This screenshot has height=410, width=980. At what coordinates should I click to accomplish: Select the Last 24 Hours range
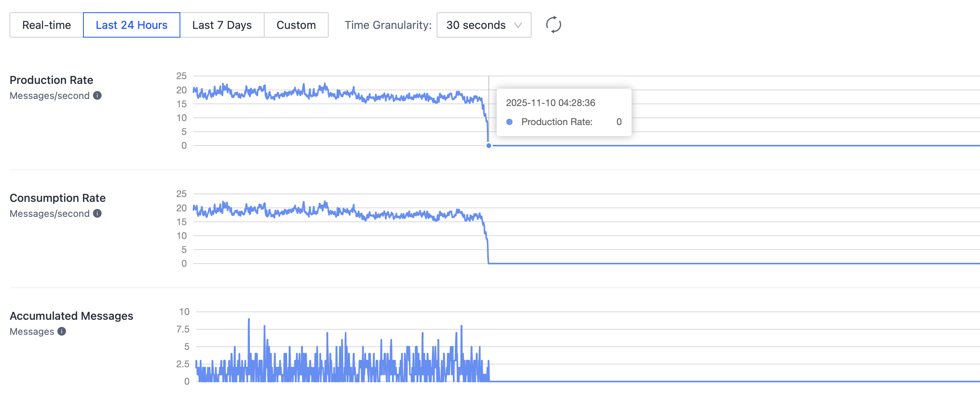point(131,25)
